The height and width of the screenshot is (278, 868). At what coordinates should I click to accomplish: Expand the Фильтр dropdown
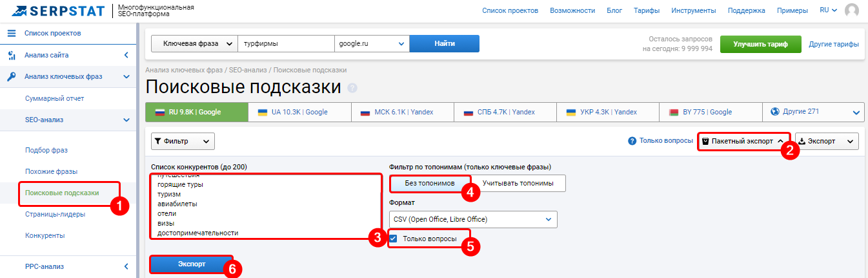click(x=183, y=141)
